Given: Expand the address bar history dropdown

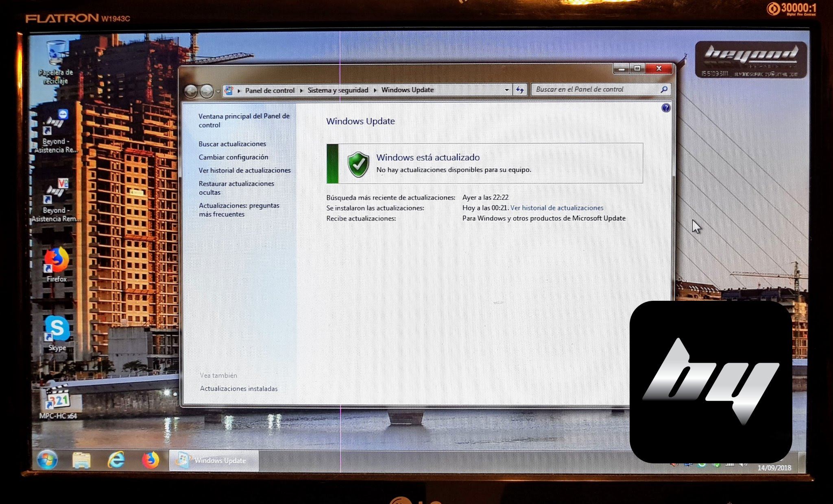Looking at the screenshot, I should 506,90.
